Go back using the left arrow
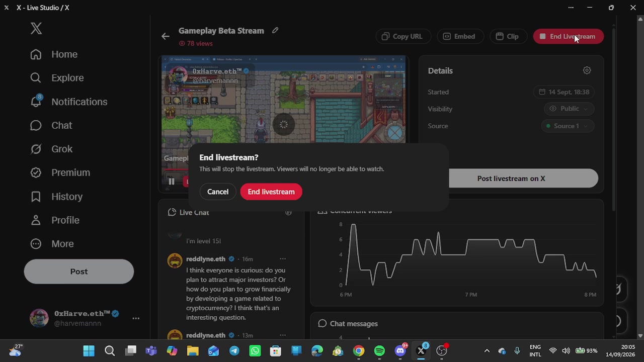The height and width of the screenshot is (362, 644). tap(166, 36)
